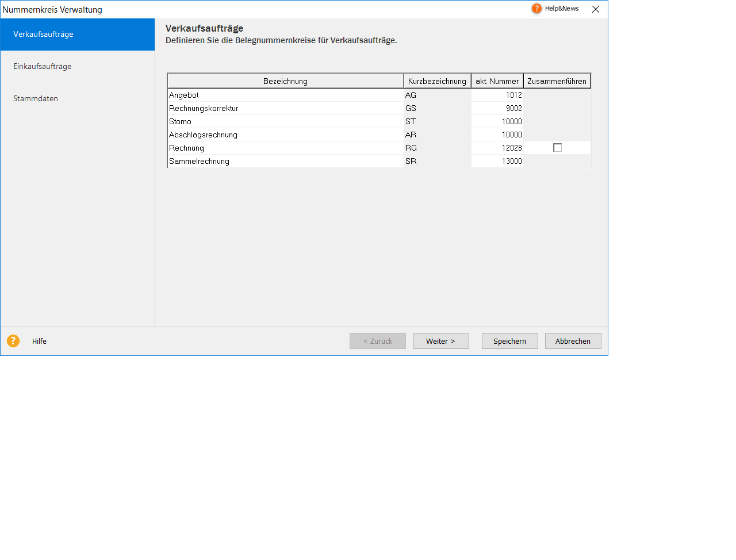Click the AG short code cell
The height and width of the screenshot is (560, 736).
[x=438, y=95]
